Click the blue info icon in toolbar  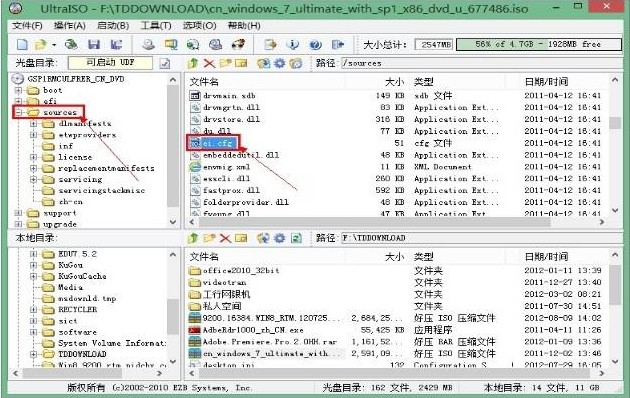(x=292, y=44)
